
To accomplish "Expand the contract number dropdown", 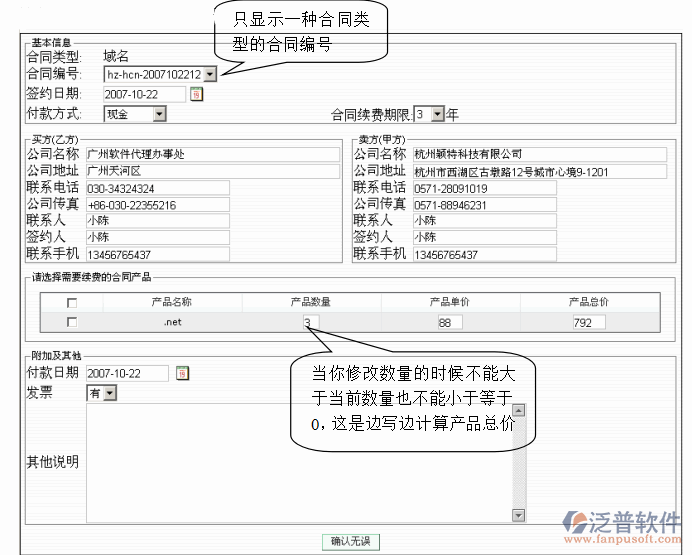I will coord(210,74).
